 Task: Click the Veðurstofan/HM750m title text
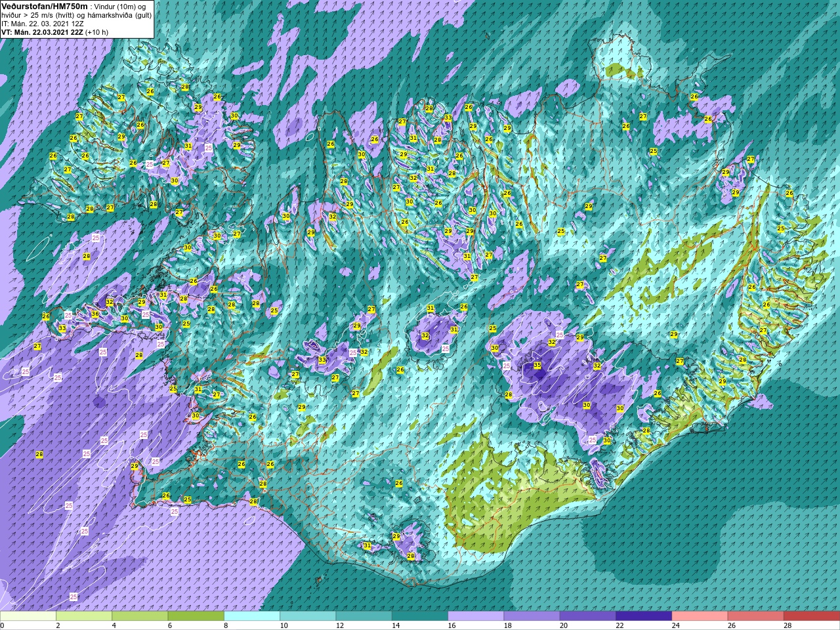tap(44, 5)
